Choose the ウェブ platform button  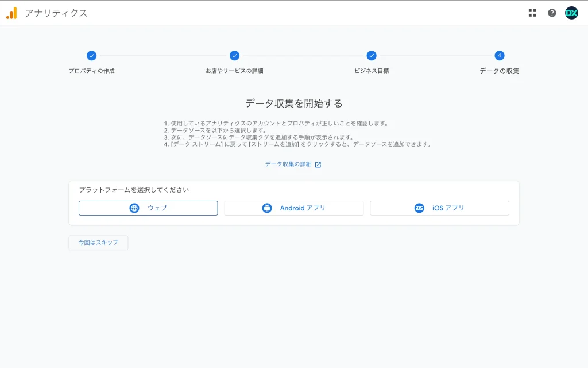(148, 208)
